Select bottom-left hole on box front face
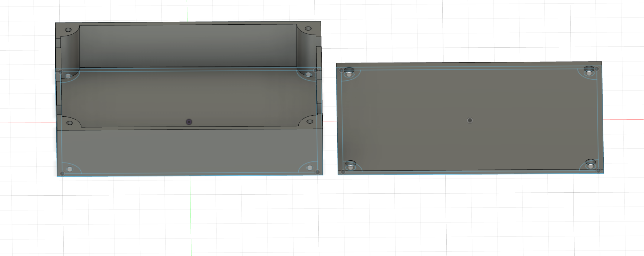The width and height of the screenshot is (644, 256). tap(69, 169)
